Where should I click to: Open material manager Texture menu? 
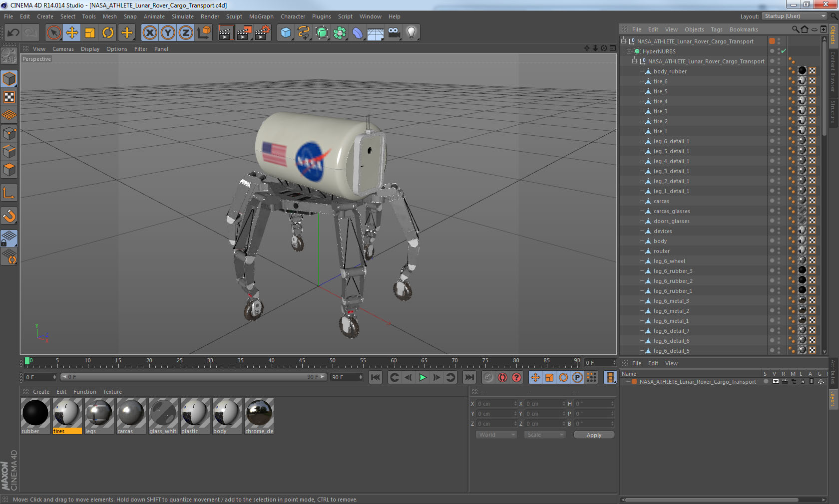coord(112,392)
